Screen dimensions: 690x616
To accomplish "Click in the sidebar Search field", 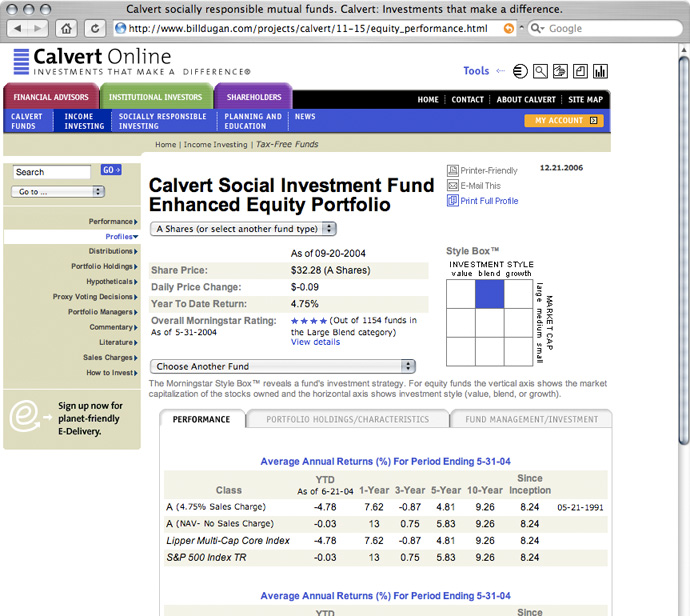I will click(x=52, y=172).
